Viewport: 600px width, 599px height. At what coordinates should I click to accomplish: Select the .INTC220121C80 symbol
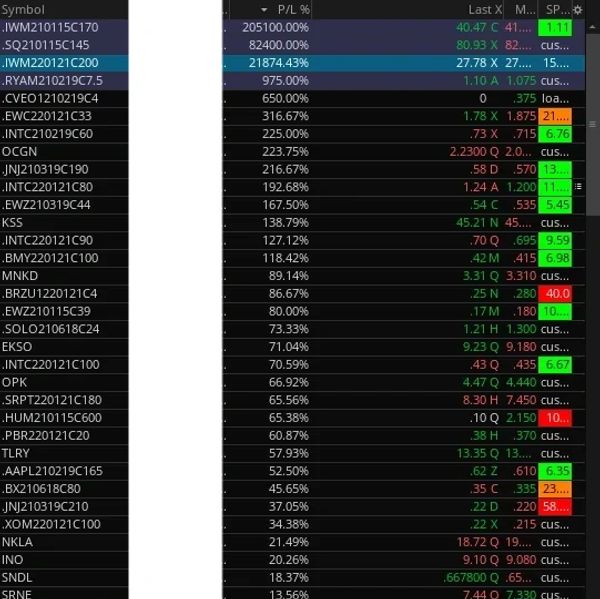pyautogui.click(x=47, y=187)
